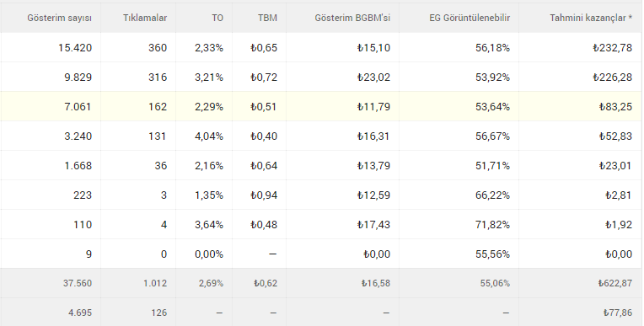Select the 4,04% TO cell
644x326 pixels.
point(209,136)
